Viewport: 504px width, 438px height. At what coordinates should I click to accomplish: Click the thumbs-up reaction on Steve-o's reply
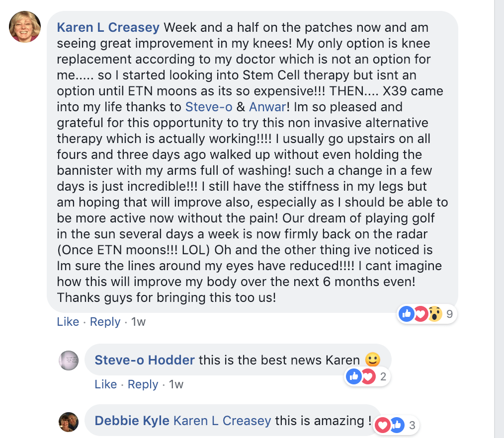coord(354,376)
